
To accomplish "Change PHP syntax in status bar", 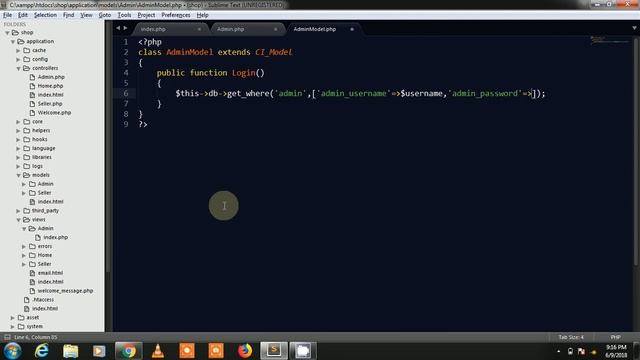I will tap(615, 337).
